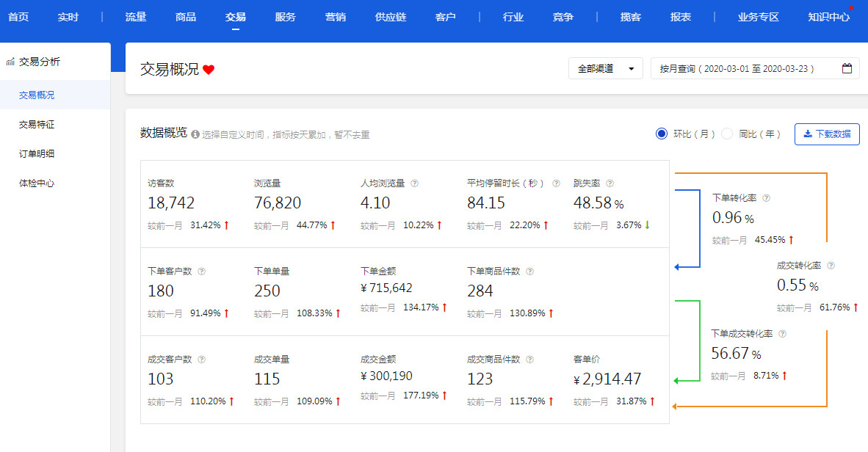
Task: Open the 全部渠道 channel dropdown
Action: tap(605, 68)
